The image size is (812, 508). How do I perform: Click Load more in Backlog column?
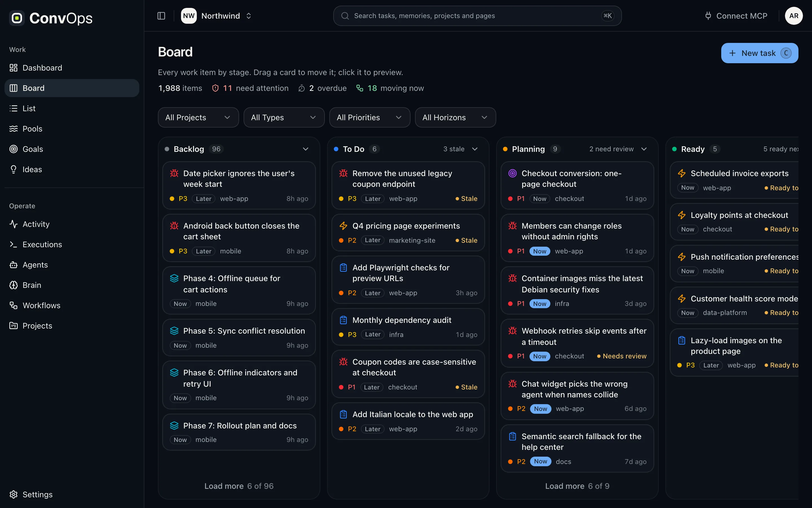coord(239,486)
